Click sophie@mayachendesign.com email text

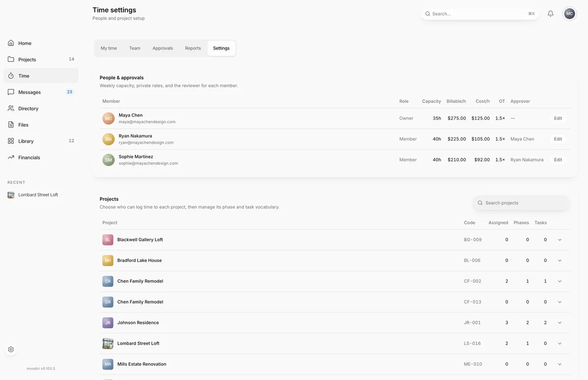tap(148, 164)
